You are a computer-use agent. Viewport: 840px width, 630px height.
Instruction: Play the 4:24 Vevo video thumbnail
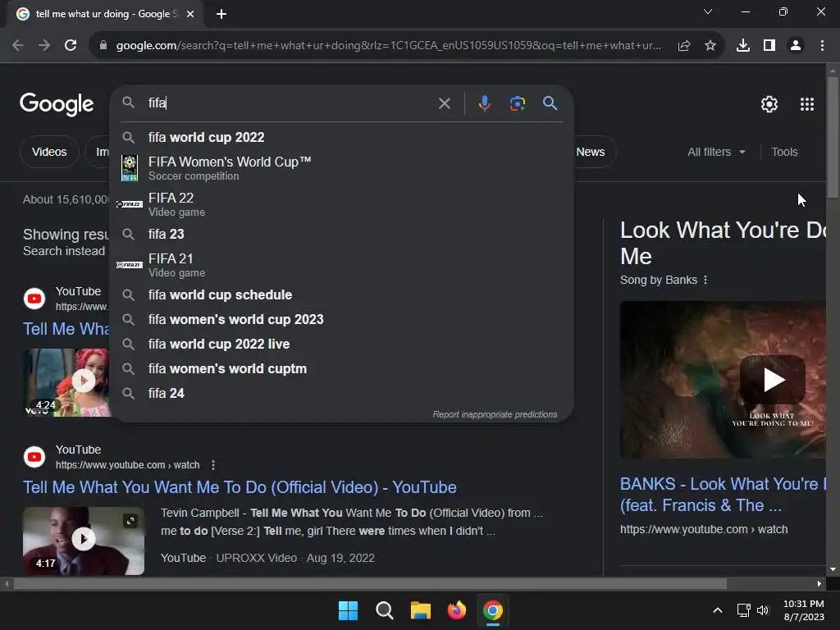pos(67,382)
